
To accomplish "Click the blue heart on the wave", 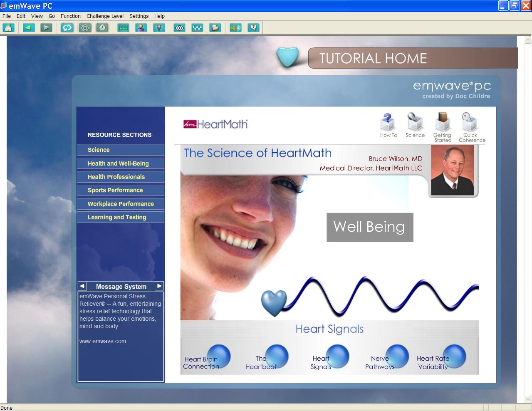I will coord(274,302).
